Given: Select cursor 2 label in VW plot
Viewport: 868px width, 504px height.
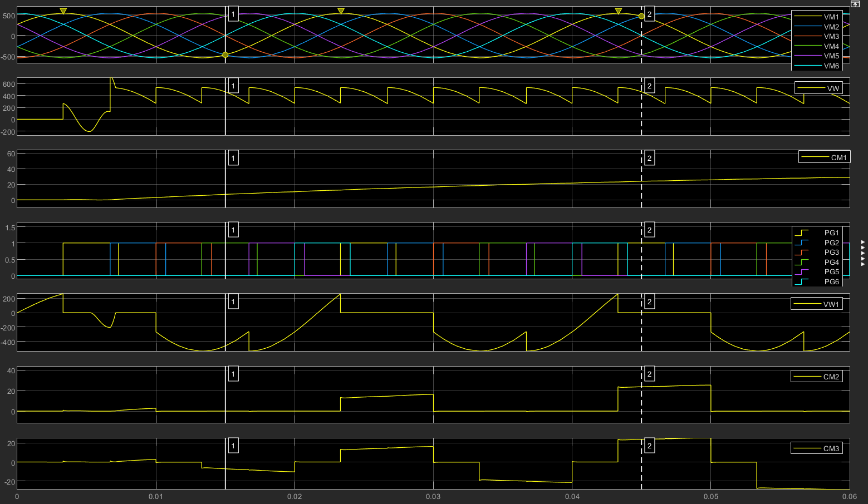Looking at the screenshot, I should (x=649, y=86).
